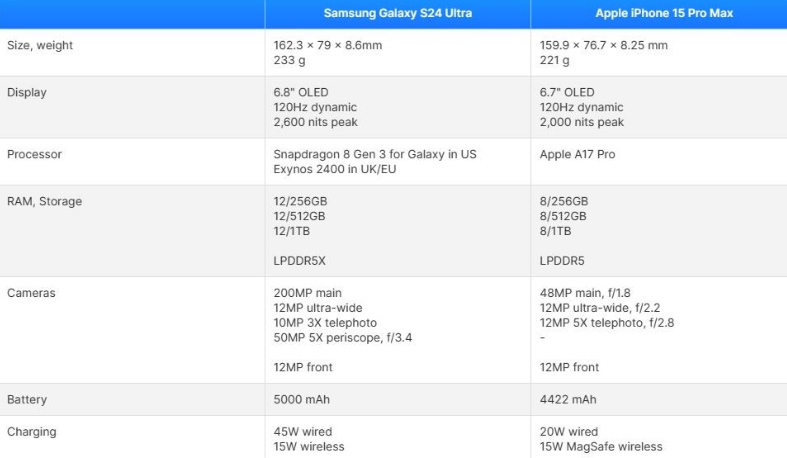Click '12MP front' in iPhone column
Viewport: 787px width, 458px height.
(x=569, y=367)
